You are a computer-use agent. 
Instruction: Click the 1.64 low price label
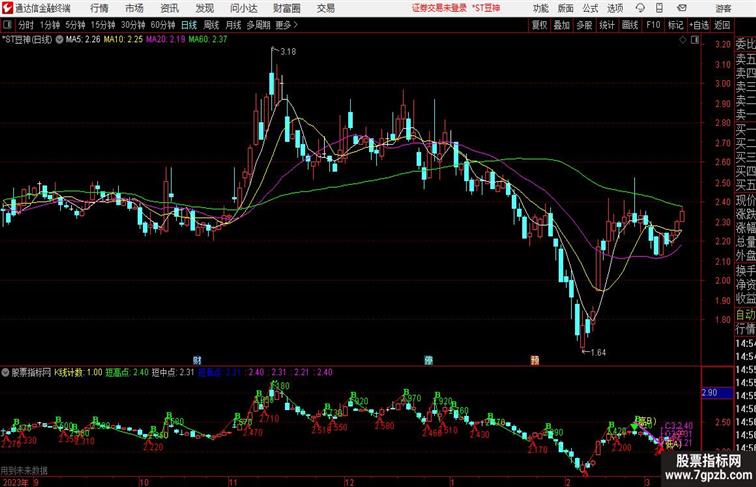(x=598, y=352)
